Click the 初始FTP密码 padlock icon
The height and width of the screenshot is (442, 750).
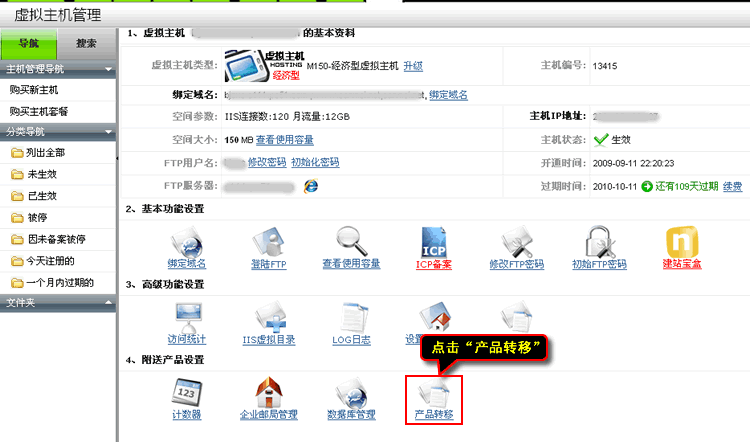(600, 242)
